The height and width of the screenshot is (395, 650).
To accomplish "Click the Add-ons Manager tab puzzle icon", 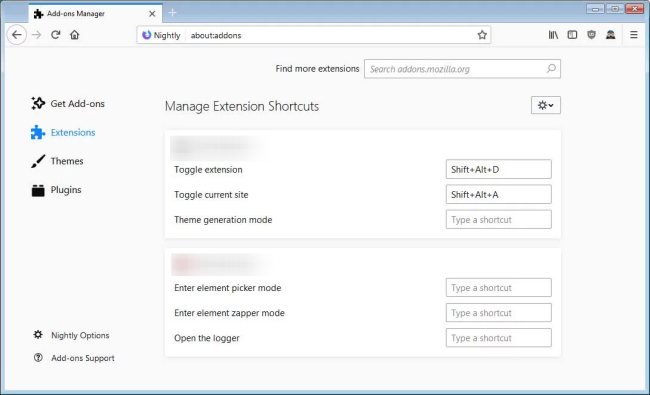I will coord(38,14).
